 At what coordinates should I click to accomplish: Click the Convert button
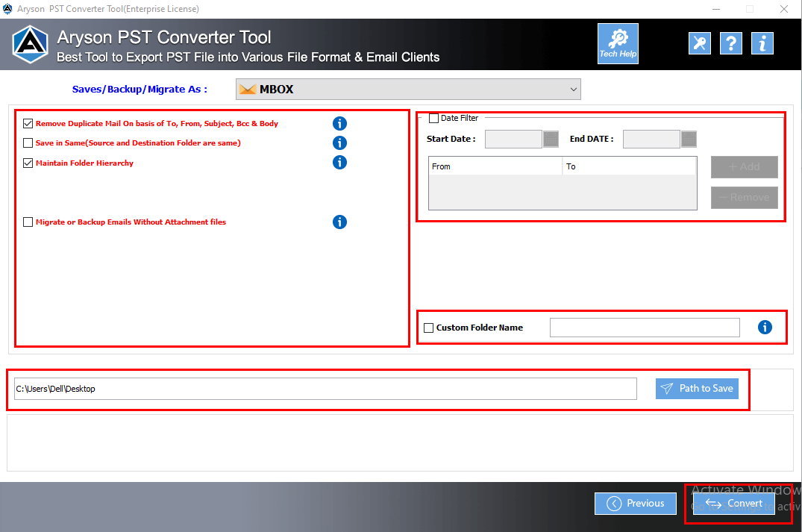pyautogui.click(x=733, y=504)
